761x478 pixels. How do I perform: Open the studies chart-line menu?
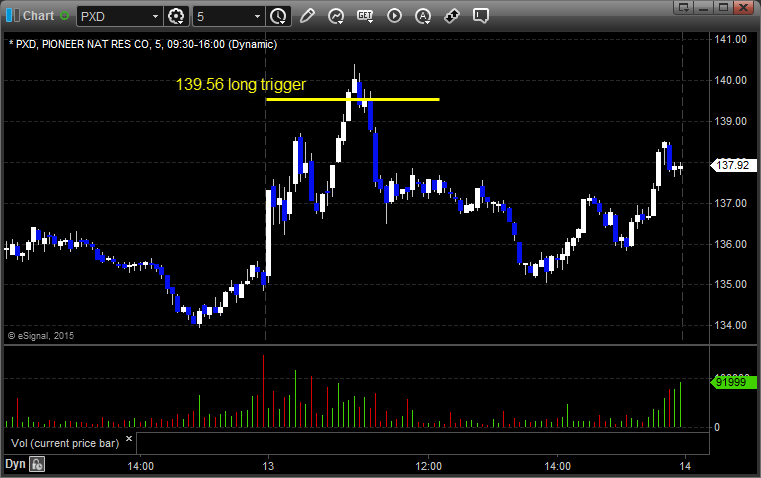pos(336,16)
